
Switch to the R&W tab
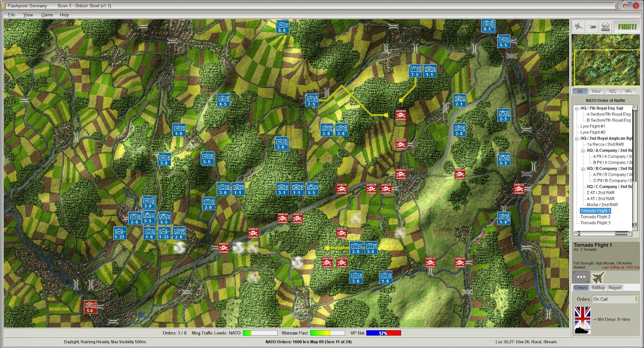[596, 91]
